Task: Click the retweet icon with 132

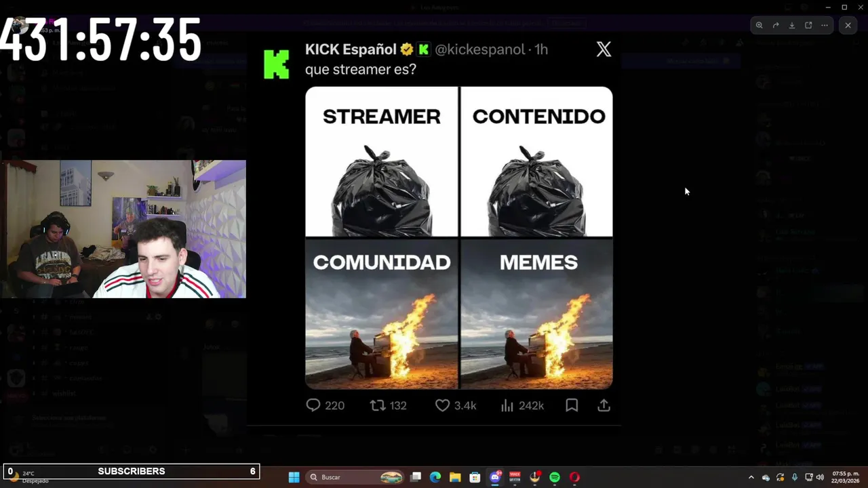Action: [377, 405]
